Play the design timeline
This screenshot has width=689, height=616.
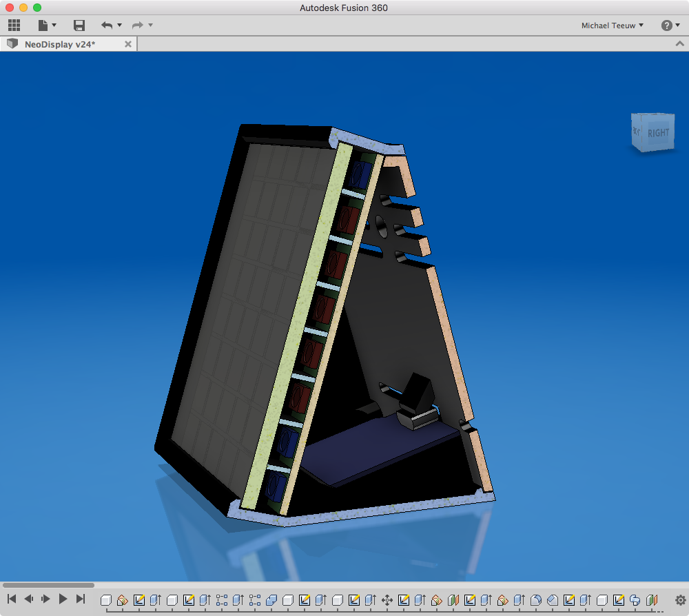point(63,599)
